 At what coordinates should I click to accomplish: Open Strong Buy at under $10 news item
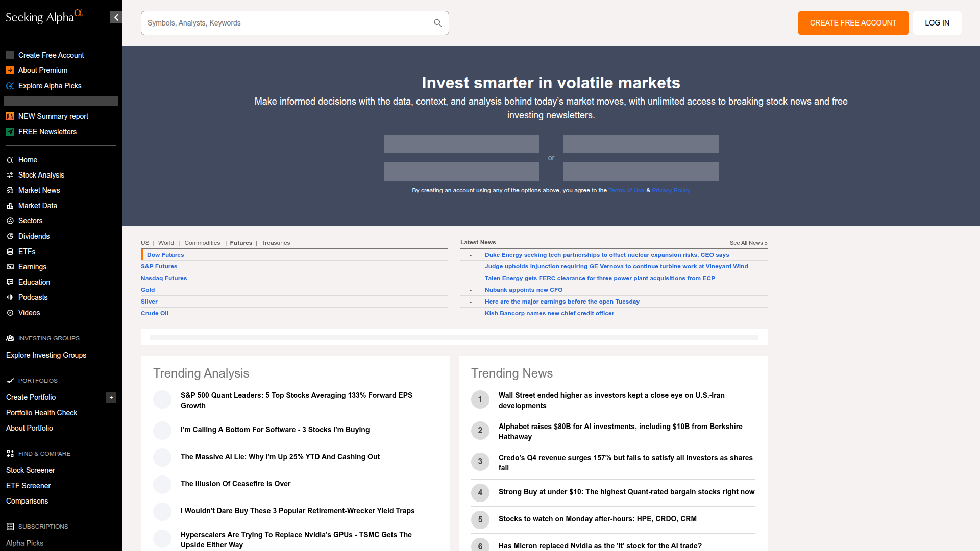tap(626, 492)
